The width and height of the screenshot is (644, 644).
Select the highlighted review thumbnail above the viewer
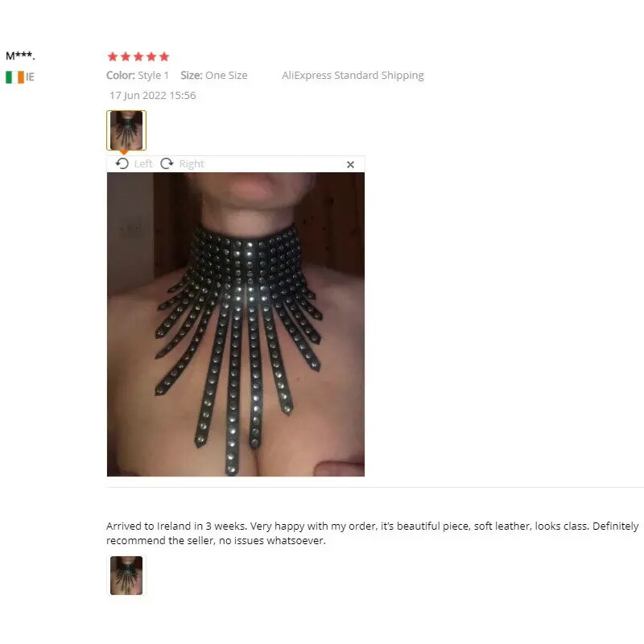[126, 130]
